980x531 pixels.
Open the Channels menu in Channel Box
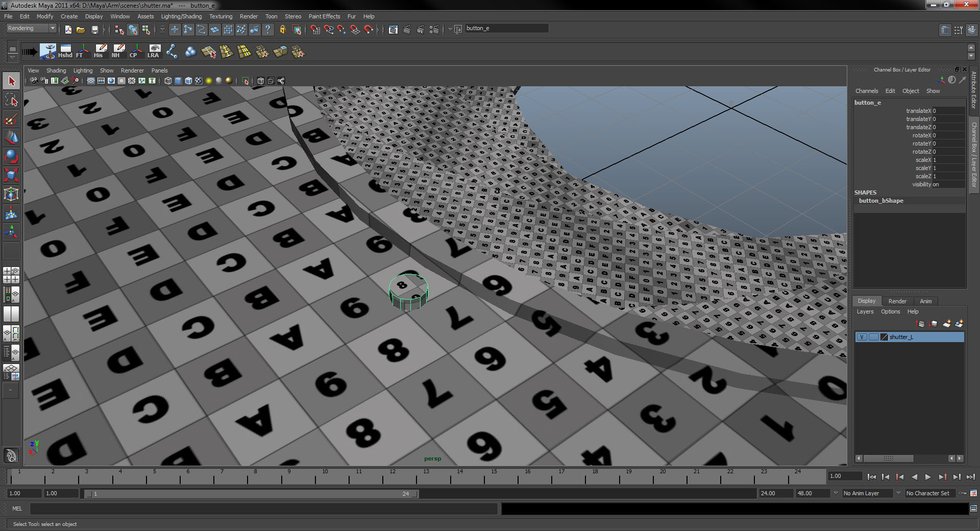(x=867, y=91)
